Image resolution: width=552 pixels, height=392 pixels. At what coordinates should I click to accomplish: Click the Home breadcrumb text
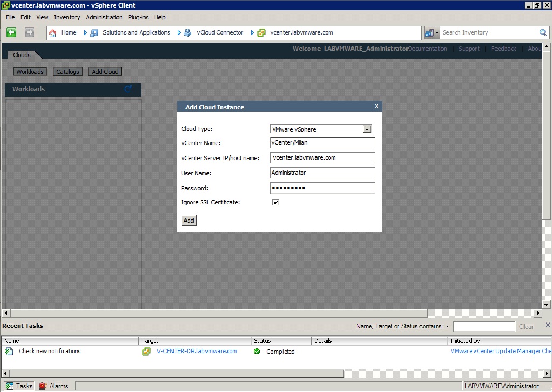point(68,32)
